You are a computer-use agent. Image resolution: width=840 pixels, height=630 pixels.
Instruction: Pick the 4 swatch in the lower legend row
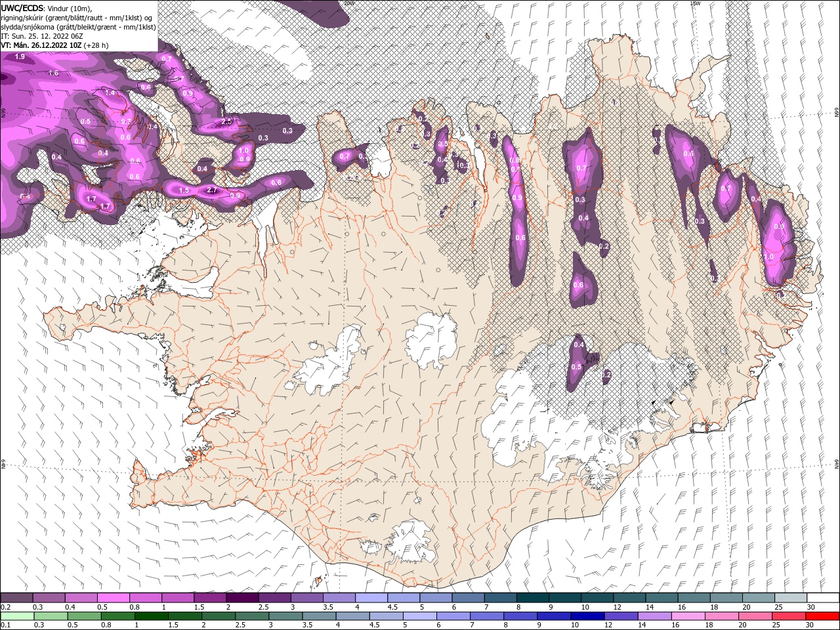[352, 616]
